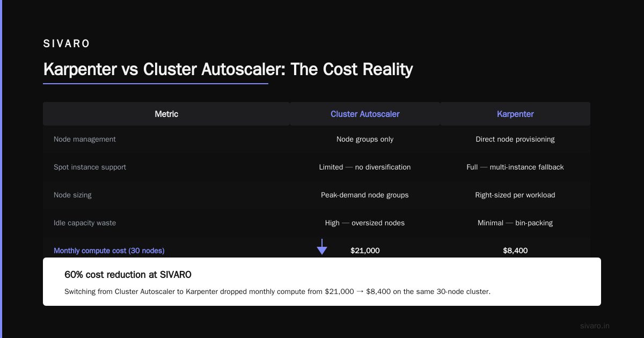Click the Metric column header

click(166, 114)
